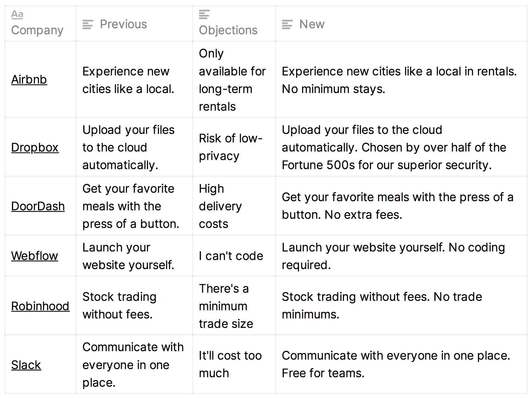Select the "I can't code" objection cell

231,256
